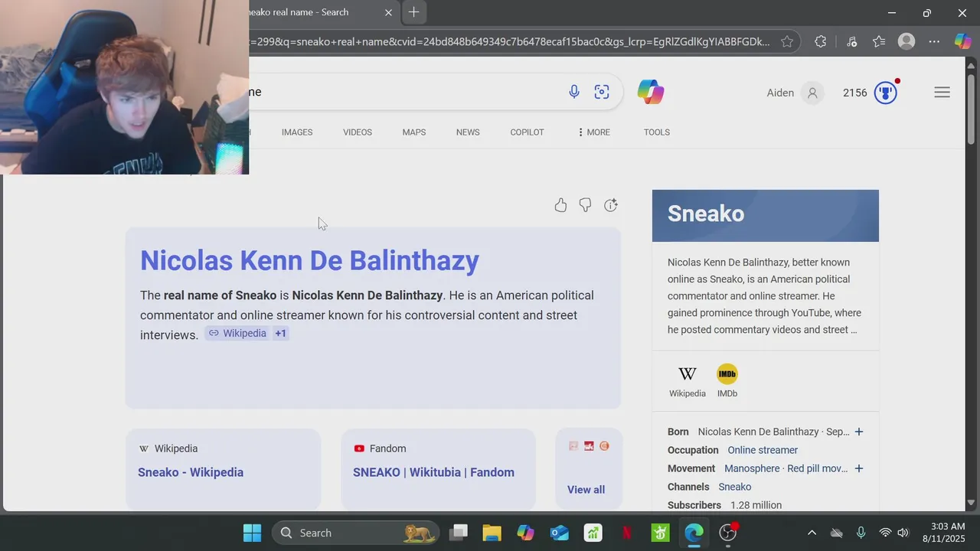Screen dimensions: 980x551
Task: Switch to the MAPS search tab
Action: (x=414, y=132)
